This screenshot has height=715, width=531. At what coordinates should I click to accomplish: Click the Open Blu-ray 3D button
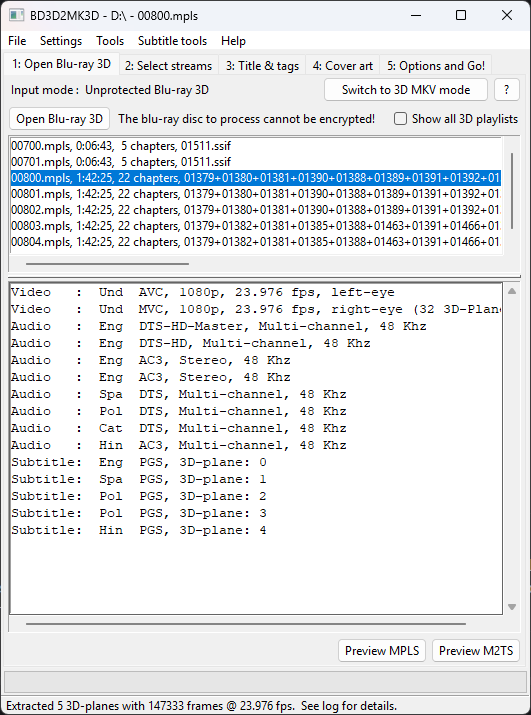(59, 119)
